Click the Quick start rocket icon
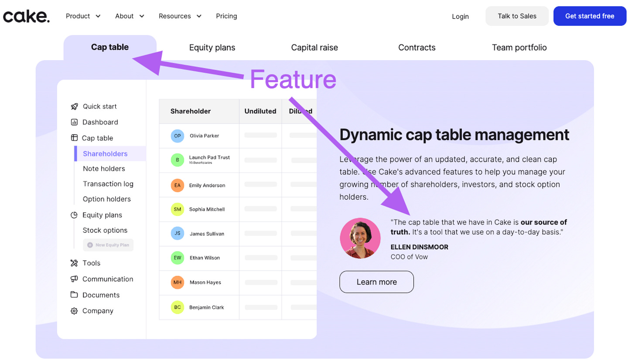 coord(74,106)
